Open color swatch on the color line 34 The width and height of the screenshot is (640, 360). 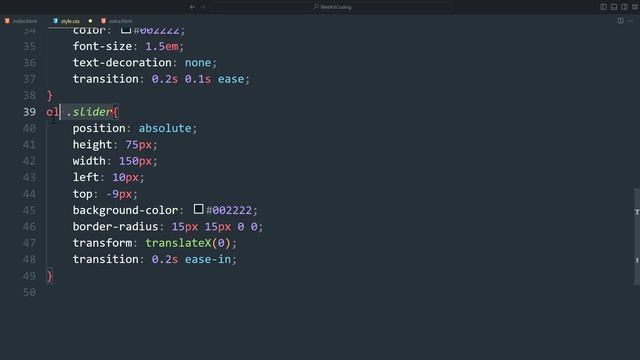(126, 30)
